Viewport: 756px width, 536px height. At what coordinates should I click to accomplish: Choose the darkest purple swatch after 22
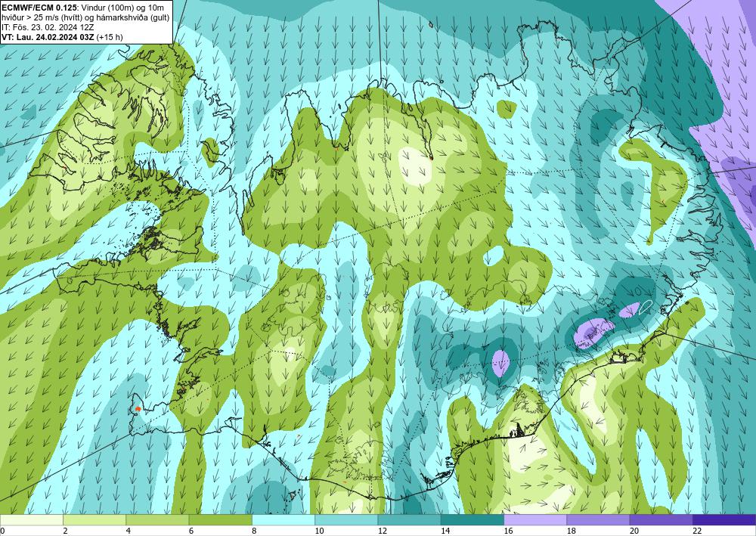(x=724, y=519)
